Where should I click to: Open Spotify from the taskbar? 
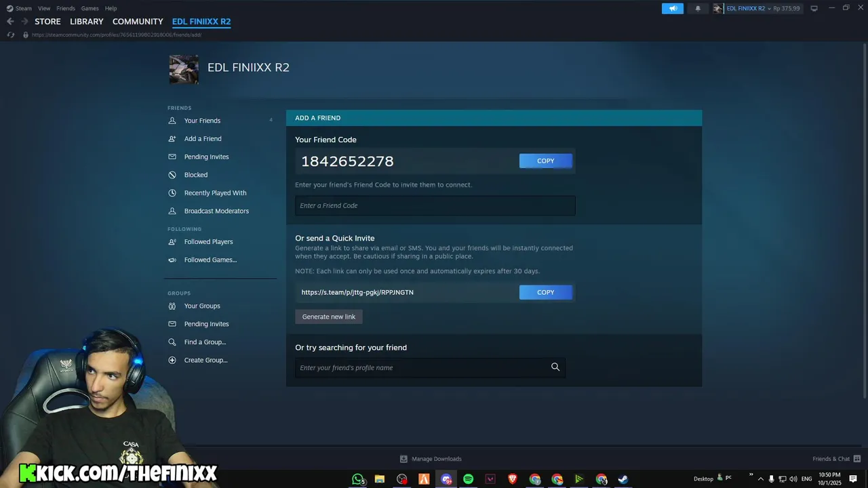click(468, 479)
